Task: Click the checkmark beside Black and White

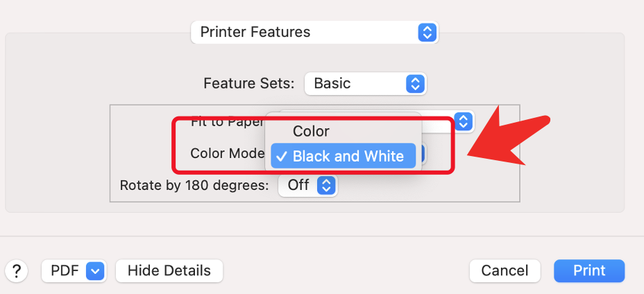Action: tap(281, 156)
